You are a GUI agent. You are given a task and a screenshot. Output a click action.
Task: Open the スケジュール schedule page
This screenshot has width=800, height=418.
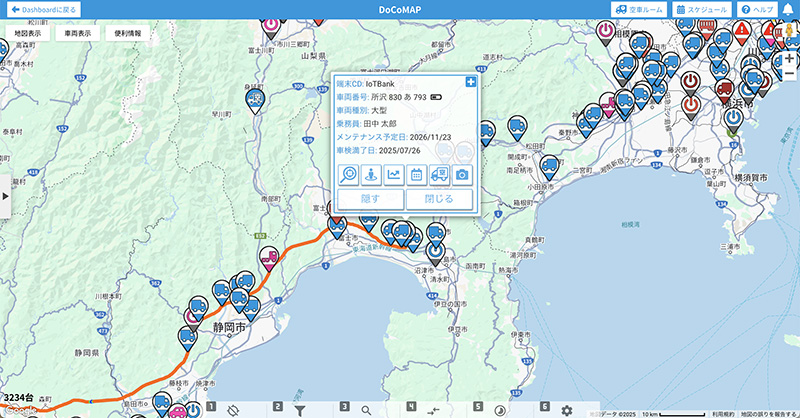(702, 9)
